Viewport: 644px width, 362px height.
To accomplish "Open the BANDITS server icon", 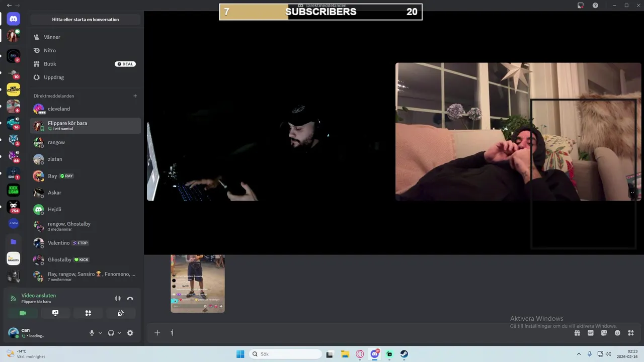I will click(x=14, y=258).
